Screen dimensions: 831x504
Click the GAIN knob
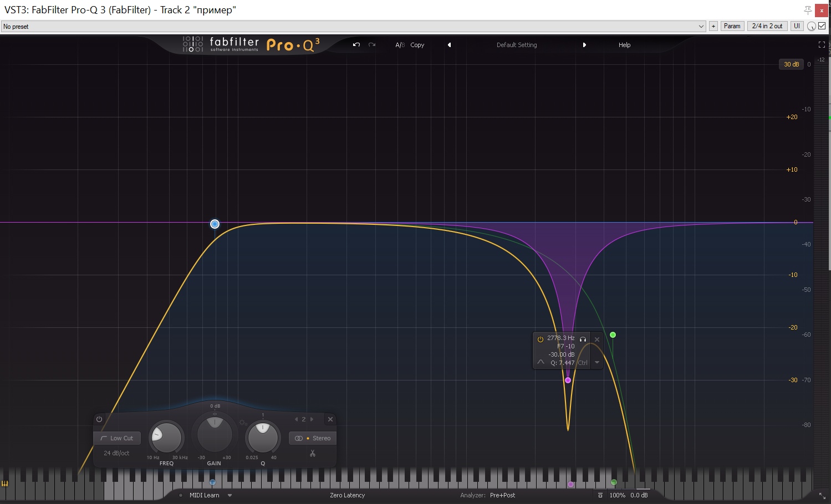pyautogui.click(x=215, y=434)
